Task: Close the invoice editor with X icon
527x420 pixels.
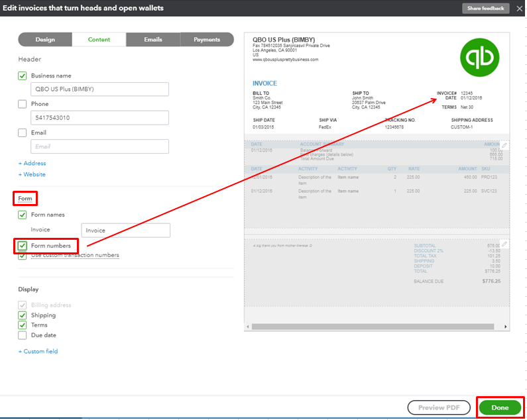Action: [x=519, y=9]
